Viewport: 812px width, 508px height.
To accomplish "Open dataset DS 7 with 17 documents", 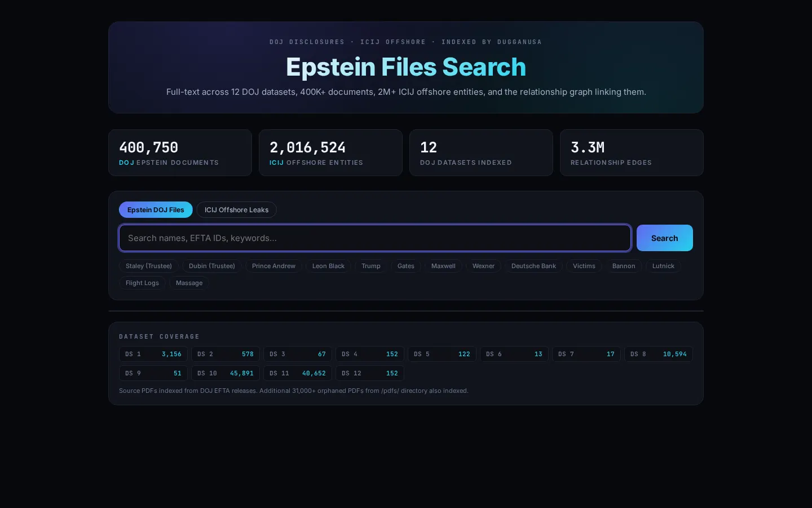I will (586, 354).
